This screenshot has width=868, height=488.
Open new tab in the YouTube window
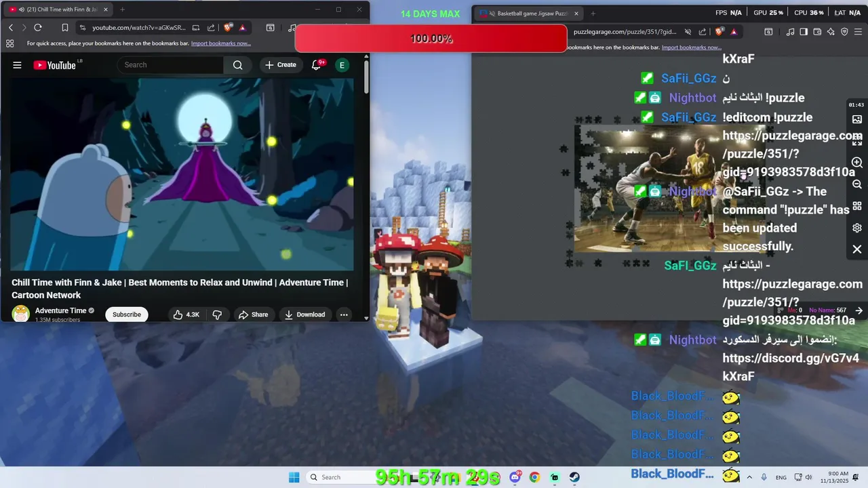[x=122, y=9]
